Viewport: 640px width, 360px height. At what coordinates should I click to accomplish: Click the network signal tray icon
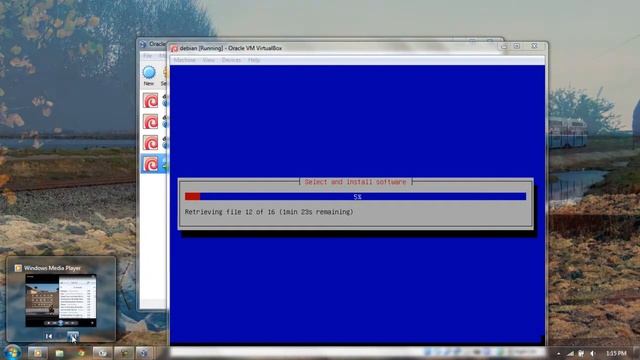570,353
